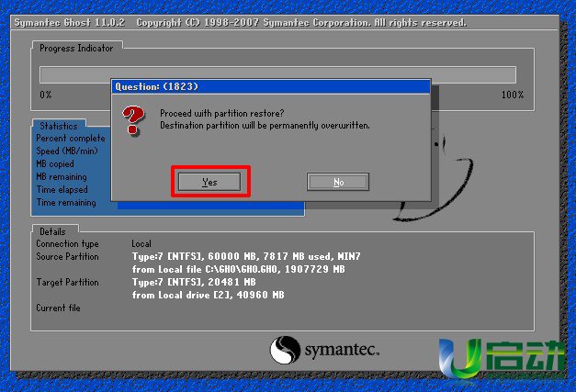Select the Progress Indicator tab label
The height and width of the screenshot is (392, 576).
[76, 48]
